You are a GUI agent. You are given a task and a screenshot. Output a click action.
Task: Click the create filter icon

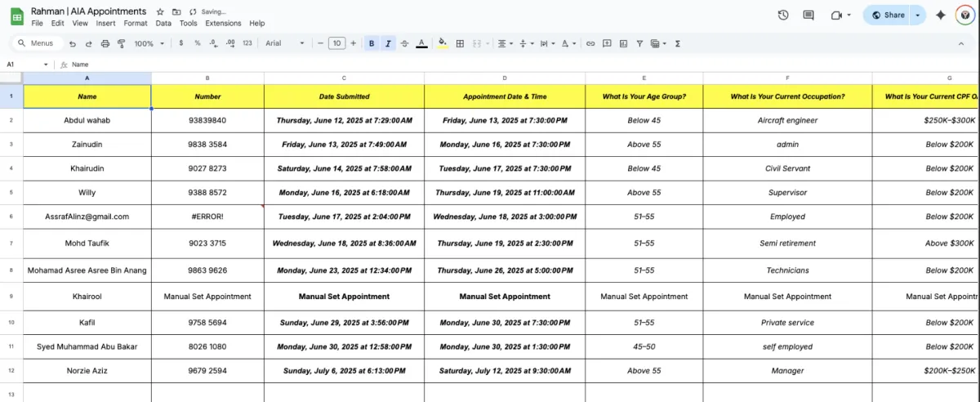click(639, 43)
